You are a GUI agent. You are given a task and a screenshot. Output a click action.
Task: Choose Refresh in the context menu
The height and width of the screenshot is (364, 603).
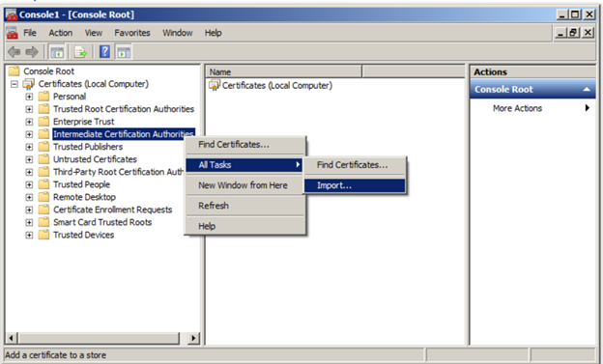[x=245, y=206]
